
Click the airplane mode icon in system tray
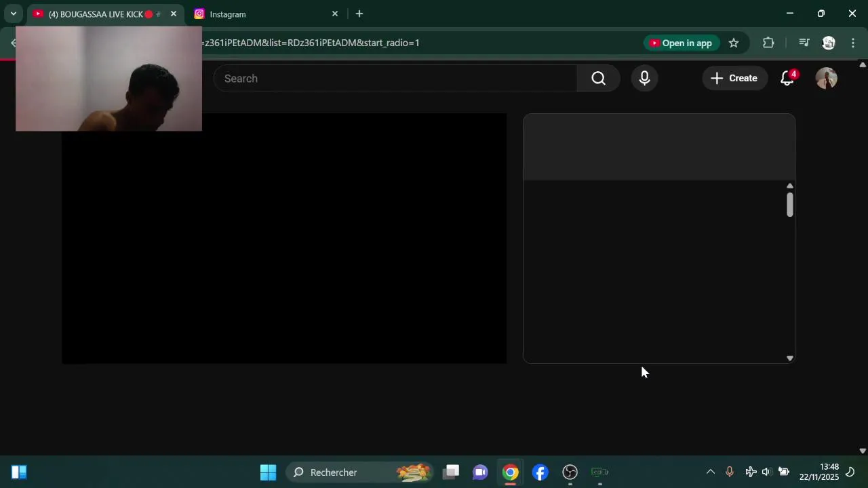pos(751,472)
